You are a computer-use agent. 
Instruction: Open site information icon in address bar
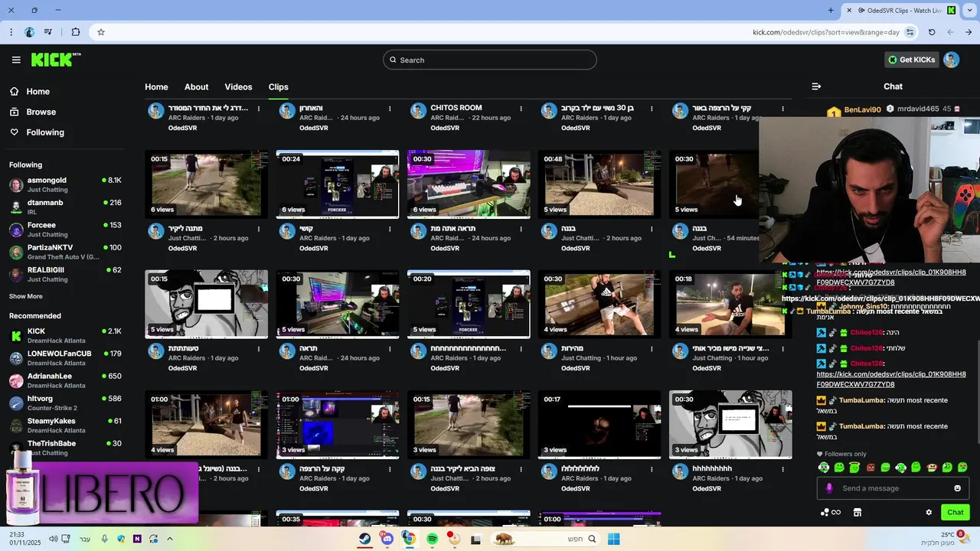(910, 32)
